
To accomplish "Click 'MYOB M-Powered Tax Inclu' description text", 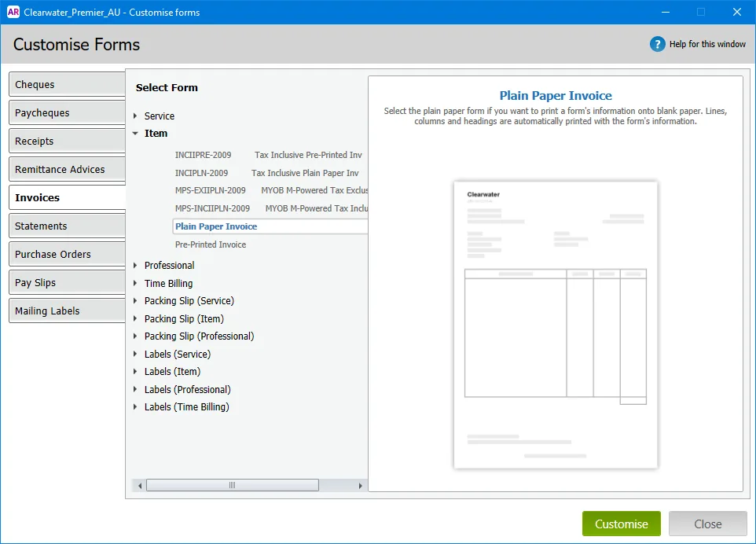I will click(x=316, y=208).
